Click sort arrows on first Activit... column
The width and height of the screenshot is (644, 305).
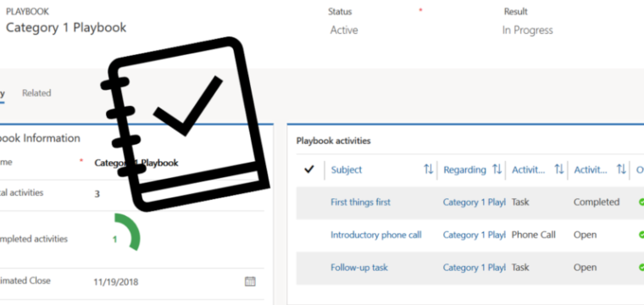coord(559,169)
